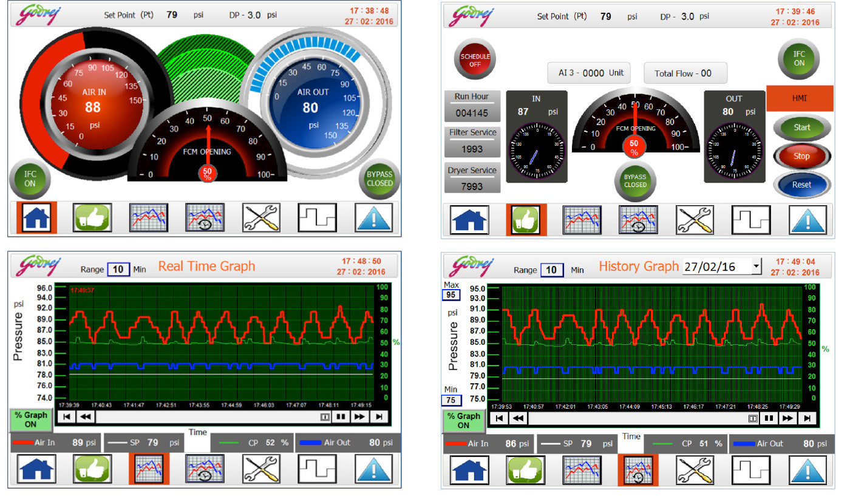Screen dimensions: 850x504
Task: Open alarm icon on Real Time Graph screen
Action: coord(374,469)
